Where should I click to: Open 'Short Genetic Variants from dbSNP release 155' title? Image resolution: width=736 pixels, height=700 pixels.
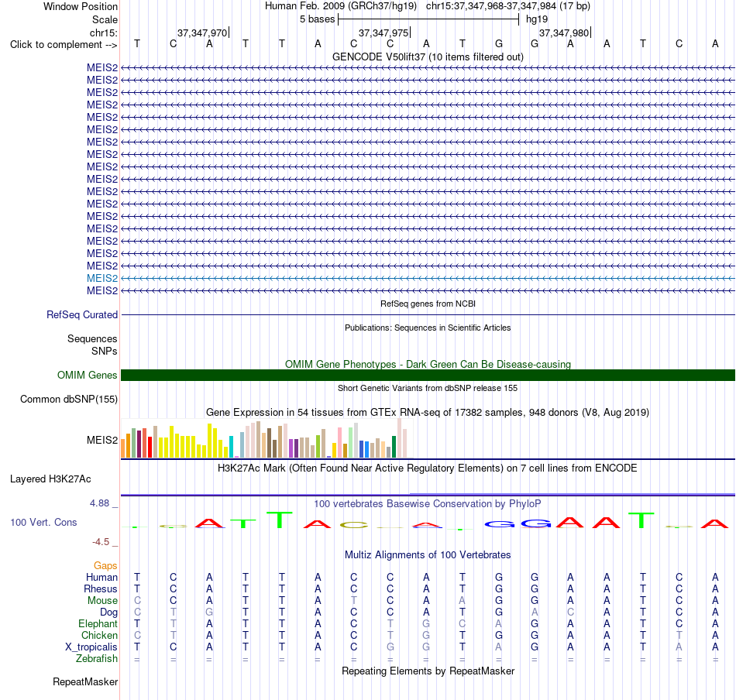coord(428,388)
